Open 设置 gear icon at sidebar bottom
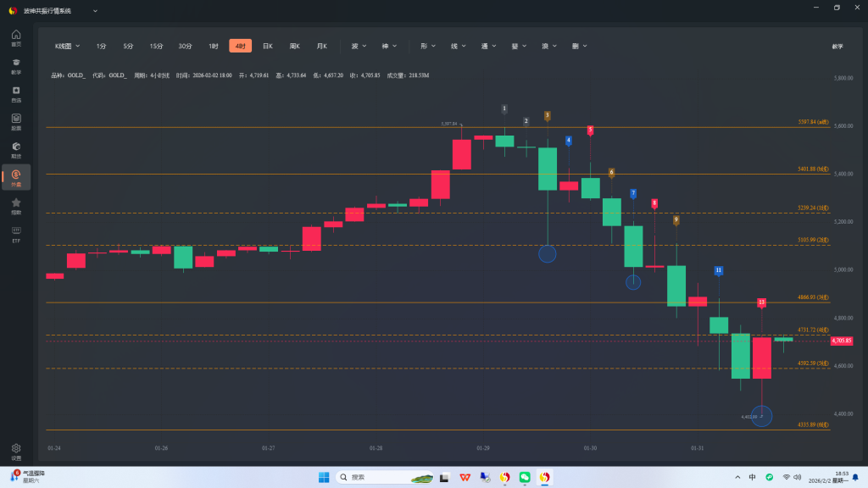The height and width of the screenshot is (488, 868). [16, 450]
